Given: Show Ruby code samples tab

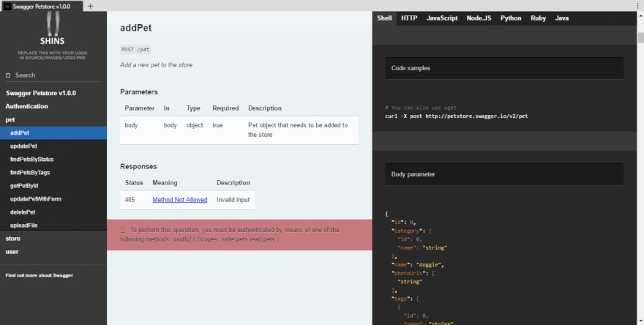Looking at the screenshot, I should [538, 18].
